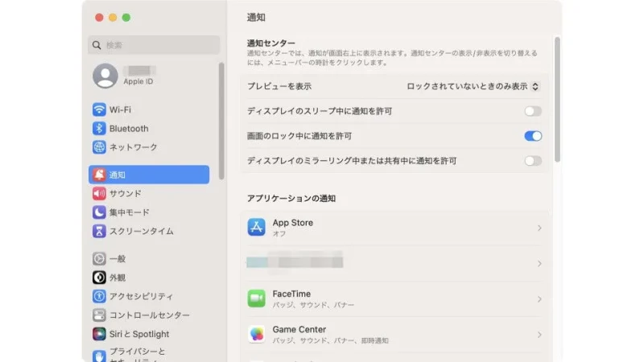Enable ディスプレイのスリープ中に通知を許可 toggle
Viewport: 644px width, 362px height.
click(532, 111)
